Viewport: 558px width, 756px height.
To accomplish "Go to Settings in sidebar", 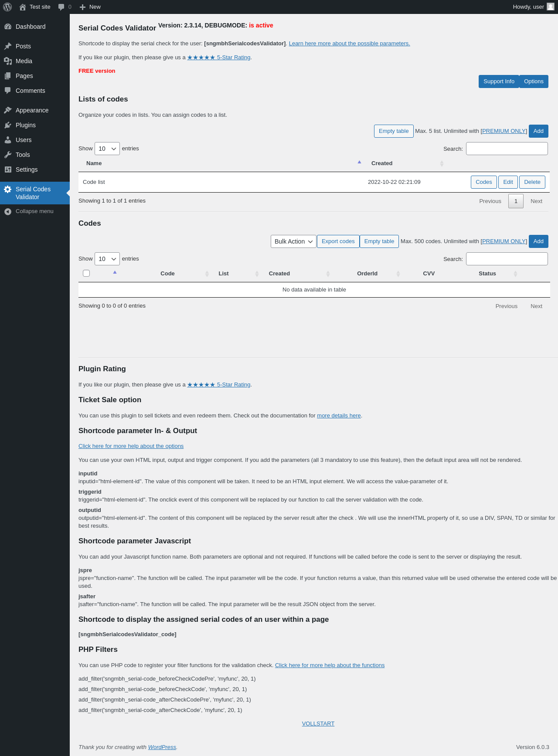I will [35, 170].
